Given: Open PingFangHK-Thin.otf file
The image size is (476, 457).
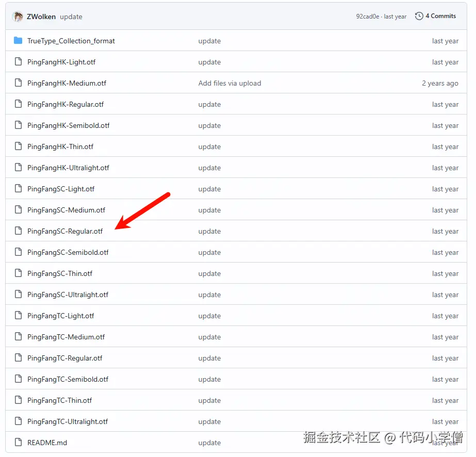Looking at the screenshot, I should click(x=60, y=146).
